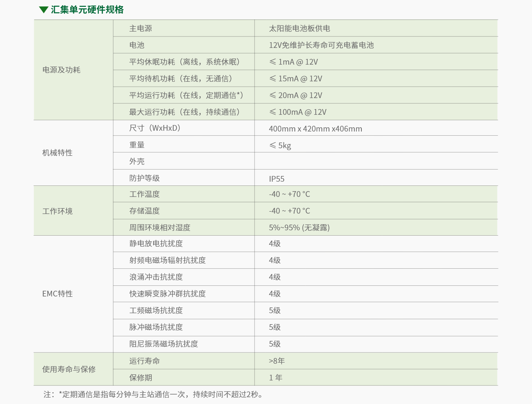The image size is (532, 404).
Task: Select the 工作温度 row label
Action: (144, 194)
